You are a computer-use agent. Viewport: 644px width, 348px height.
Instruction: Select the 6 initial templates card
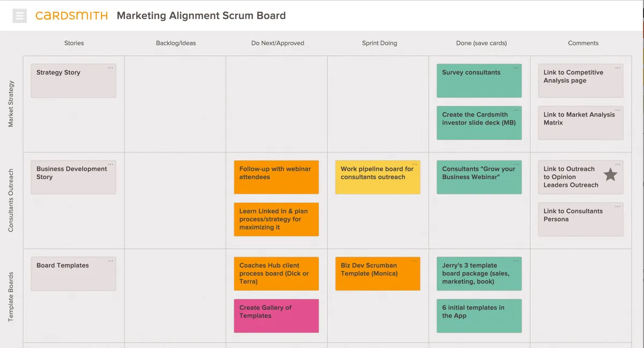pos(479,316)
